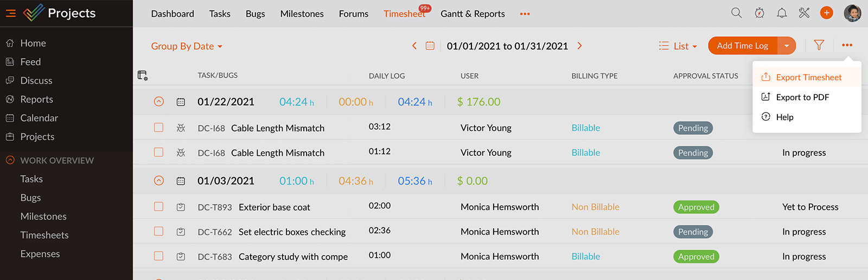This screenshot has height=280, width=868.
Task: Go to next date range arrow
Action: tap(579, 46)
